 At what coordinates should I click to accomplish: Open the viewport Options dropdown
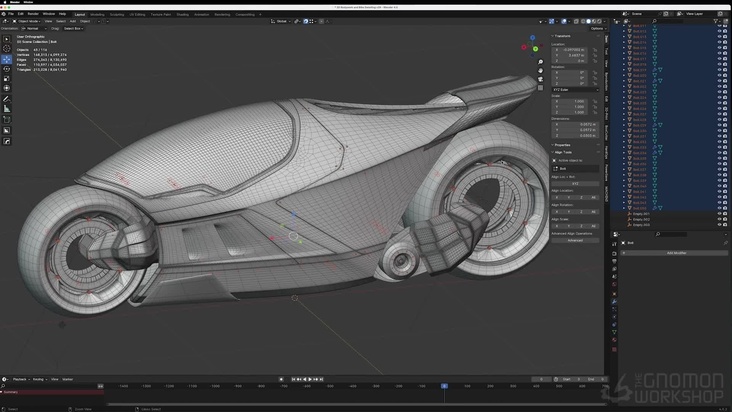point(597,28)
